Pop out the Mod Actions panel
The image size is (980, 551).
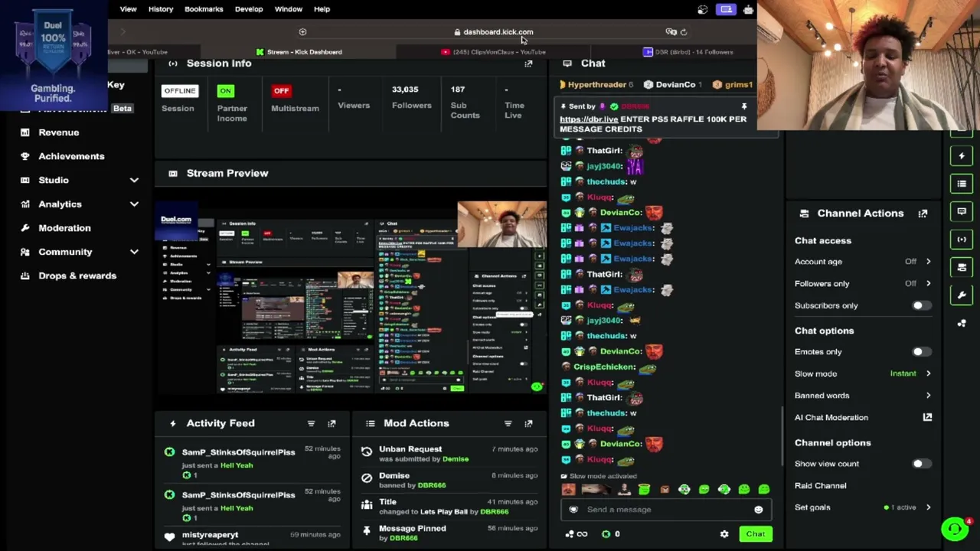click(528, 423)
